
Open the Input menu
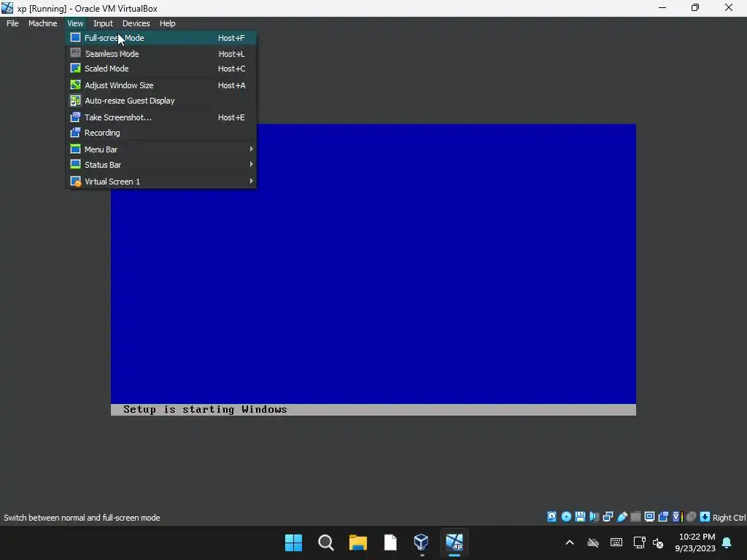pos(103,23)
